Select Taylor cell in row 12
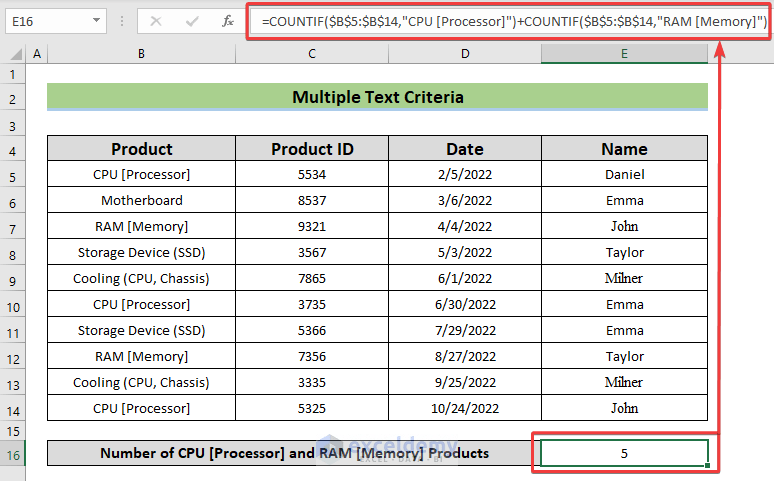 pyautogui.click(x=624, y=356)
